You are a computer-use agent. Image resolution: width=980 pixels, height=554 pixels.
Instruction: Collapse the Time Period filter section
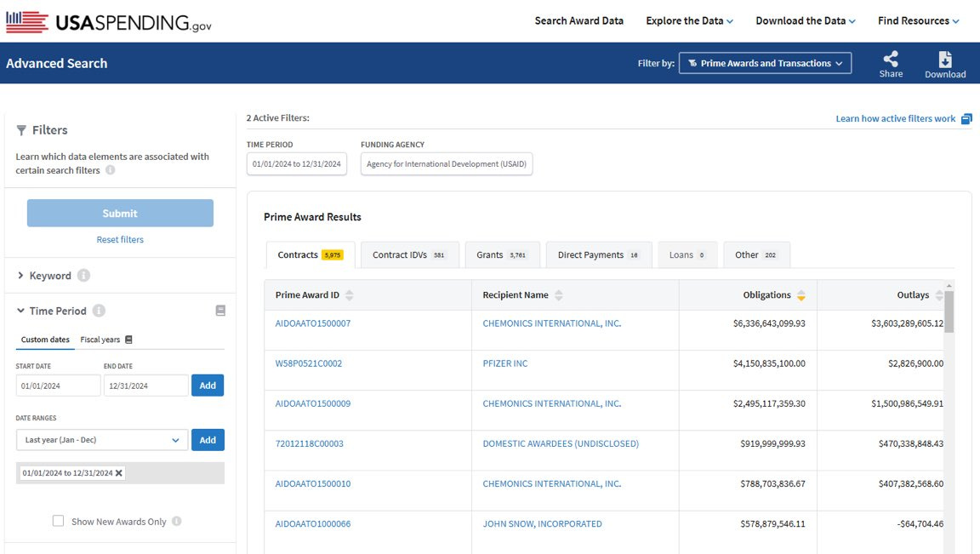point(20,311)
